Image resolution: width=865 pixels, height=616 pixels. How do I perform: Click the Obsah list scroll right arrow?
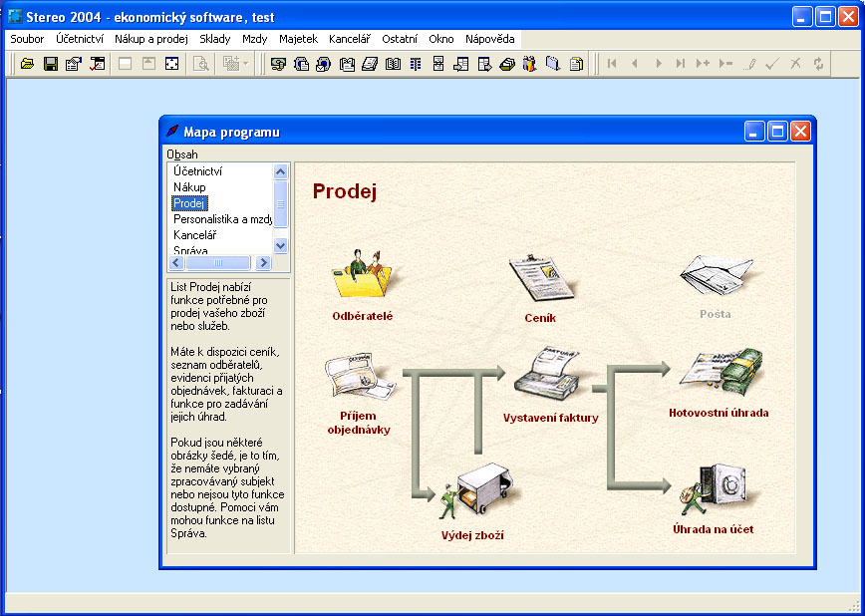263,263
